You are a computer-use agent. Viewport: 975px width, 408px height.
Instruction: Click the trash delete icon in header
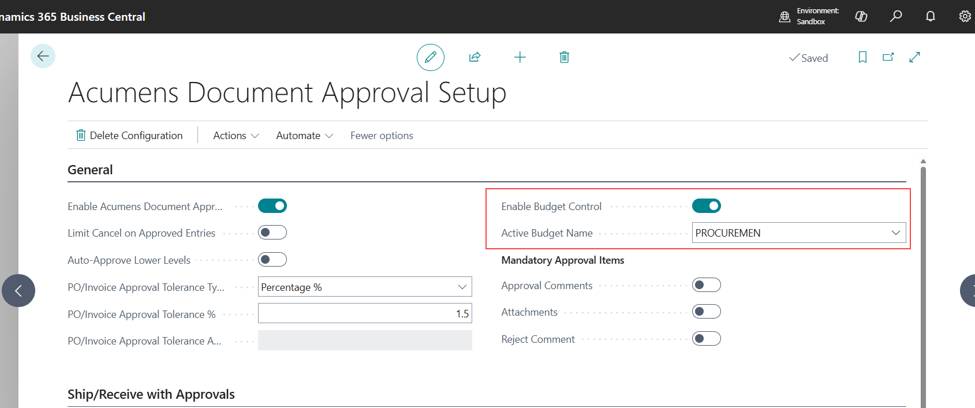564,57
